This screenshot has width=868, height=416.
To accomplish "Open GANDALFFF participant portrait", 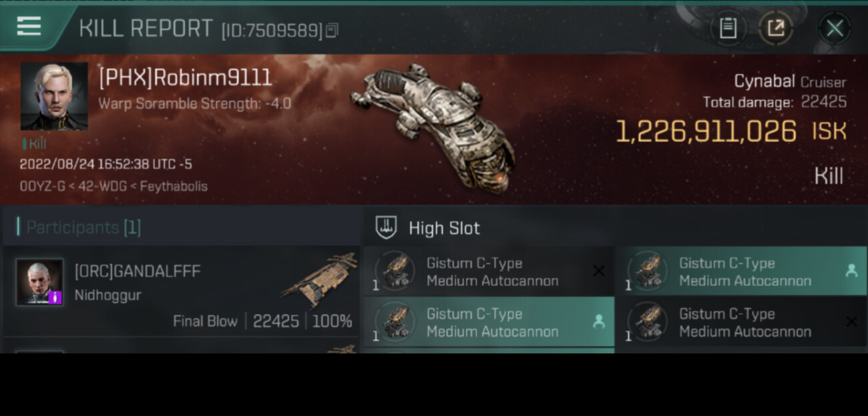I will click(40, 282).
